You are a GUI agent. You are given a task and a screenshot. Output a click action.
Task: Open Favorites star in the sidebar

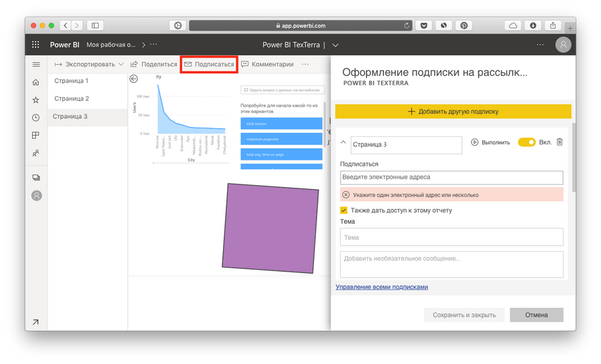[35, 100]
